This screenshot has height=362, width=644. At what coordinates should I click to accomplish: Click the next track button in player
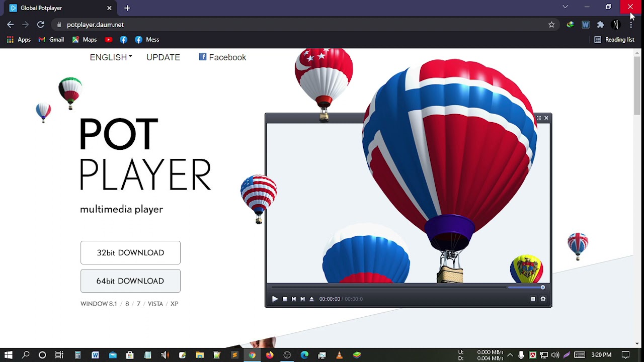pos(302,299)
